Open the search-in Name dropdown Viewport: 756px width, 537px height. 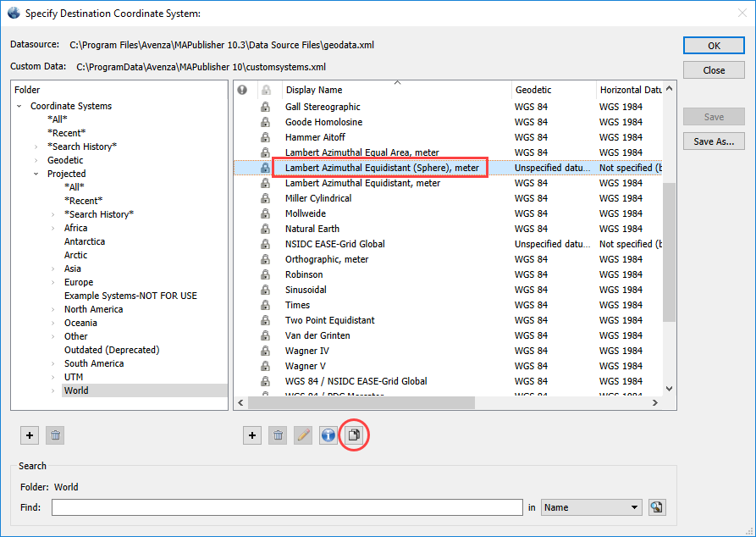click(x=592, y=507)
